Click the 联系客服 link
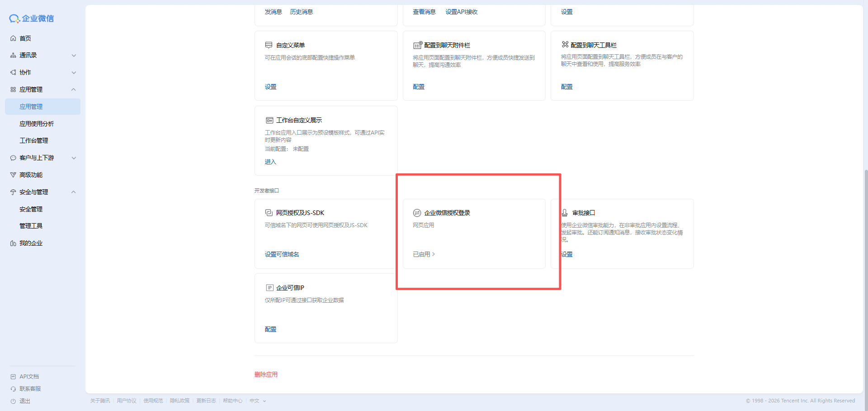Viewport: 868px width, 411px height. coord(30,389)
